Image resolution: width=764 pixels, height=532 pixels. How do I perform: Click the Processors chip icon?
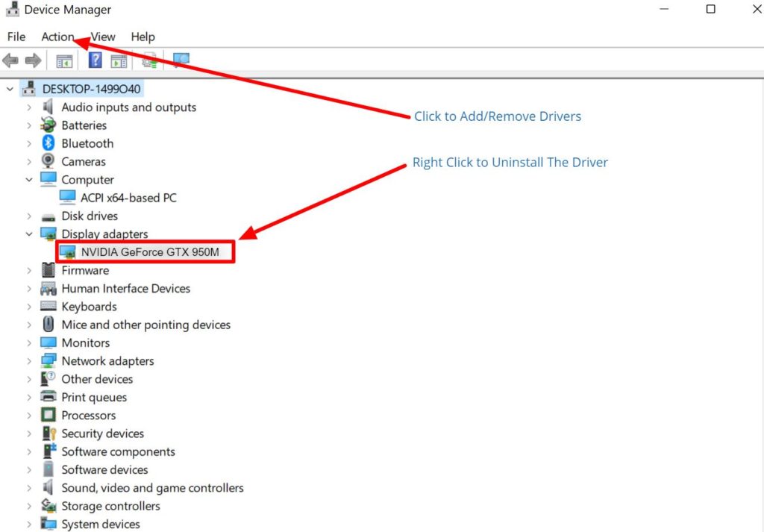pyautogui.click(x=48, y=415)
